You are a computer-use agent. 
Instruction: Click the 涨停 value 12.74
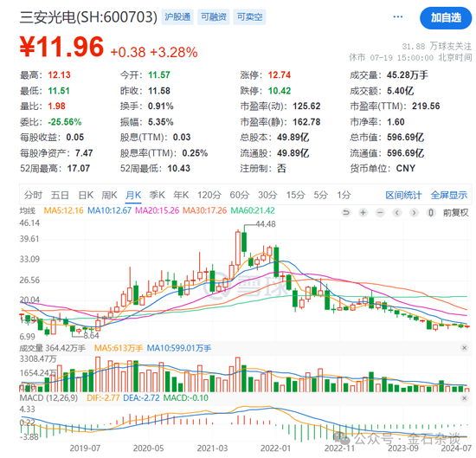(280, 74)
